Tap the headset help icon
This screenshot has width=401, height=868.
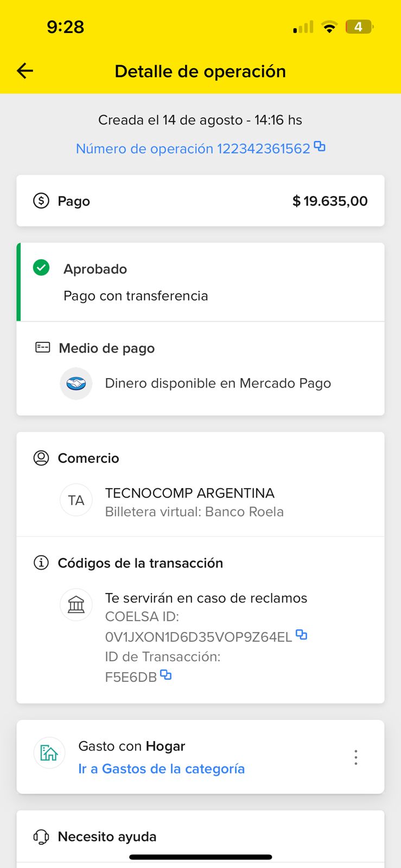coord(41,837)
